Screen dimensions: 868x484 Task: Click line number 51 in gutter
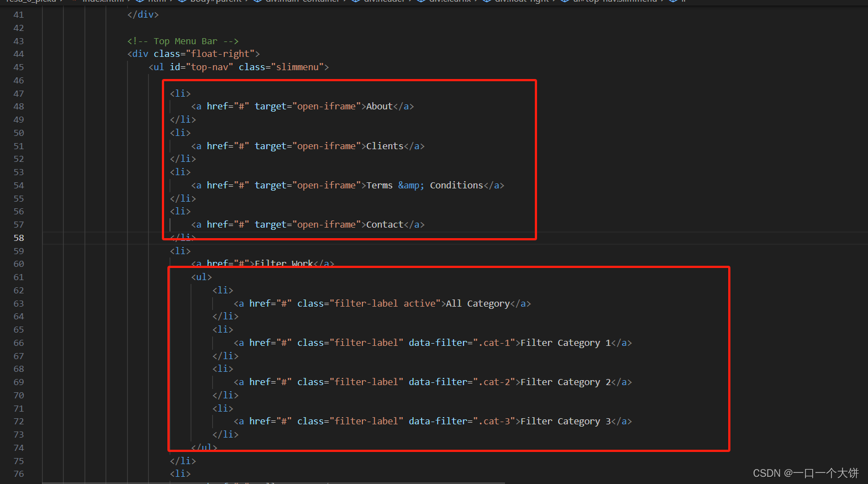point(19,146)
